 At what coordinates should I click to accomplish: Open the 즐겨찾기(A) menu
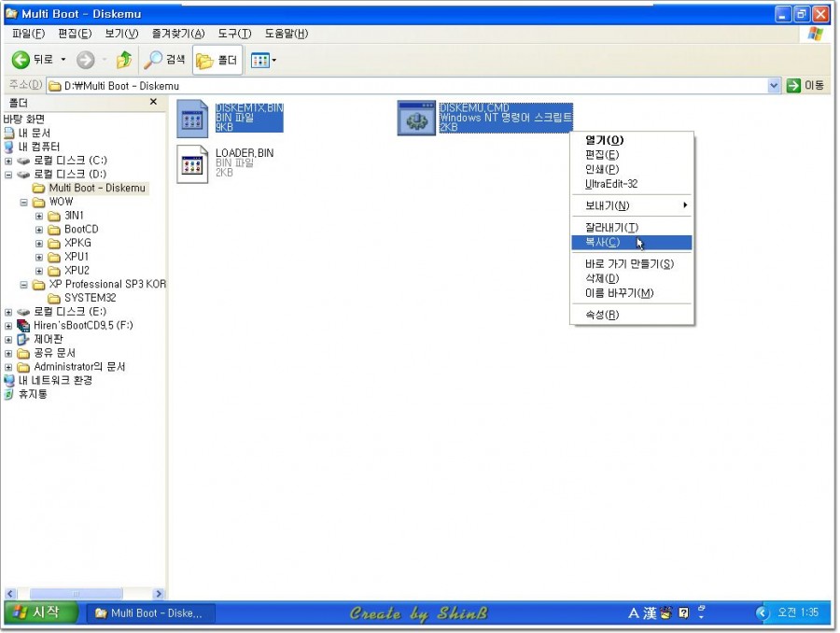pyautogui.click(x=178, y=34)
